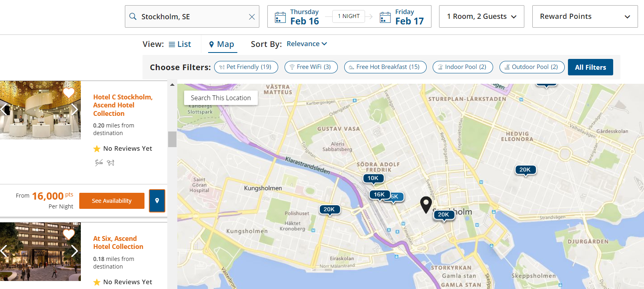644x289 pixels.
Task: Show Hotel C on map via pin button
Action: tap(157, 200)
